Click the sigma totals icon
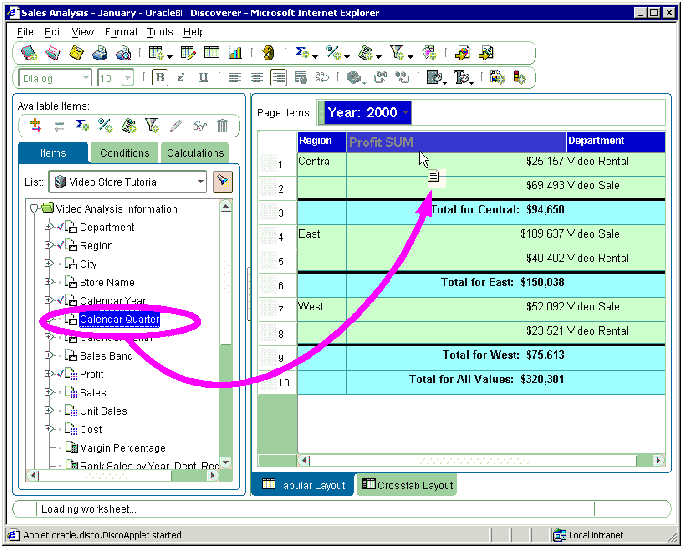The width and height of the screenshot is (684, 549). (x=302, y=53)
